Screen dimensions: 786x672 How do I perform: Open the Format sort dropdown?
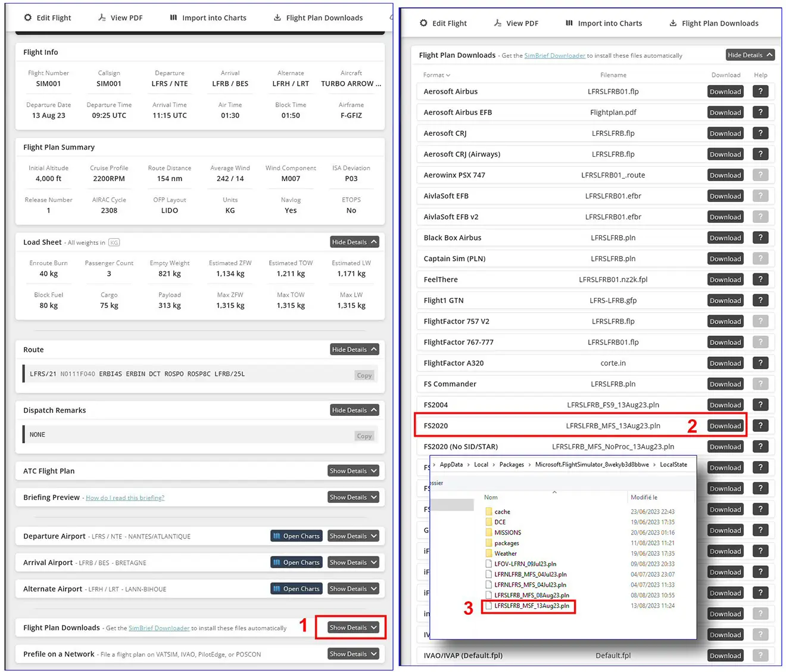pyautogui.click(x=436, y=75)
